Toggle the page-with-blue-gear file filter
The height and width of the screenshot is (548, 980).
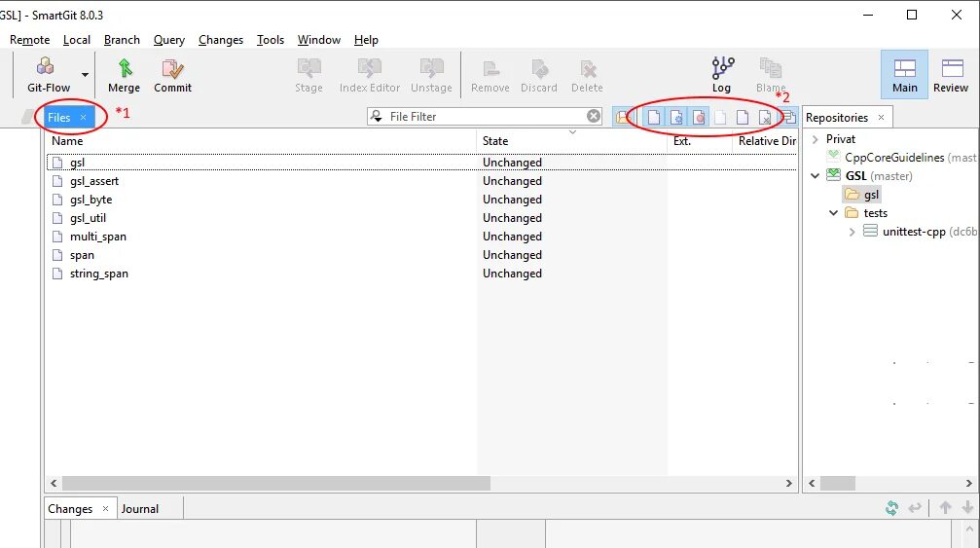[676, 117]
